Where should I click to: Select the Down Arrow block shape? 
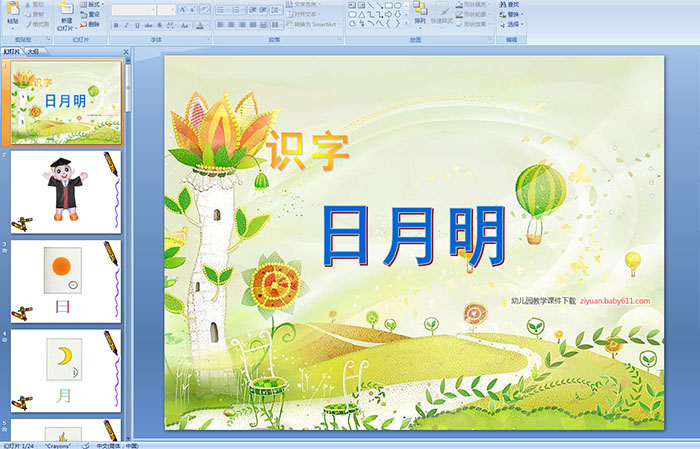click(397, 14)
